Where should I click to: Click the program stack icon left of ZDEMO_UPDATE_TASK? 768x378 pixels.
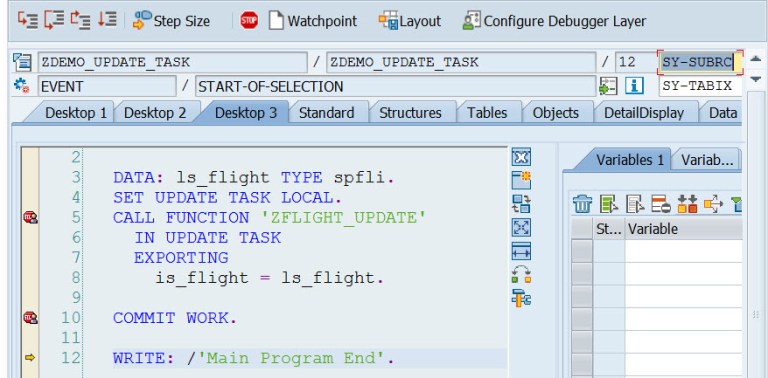click(22, 62)
